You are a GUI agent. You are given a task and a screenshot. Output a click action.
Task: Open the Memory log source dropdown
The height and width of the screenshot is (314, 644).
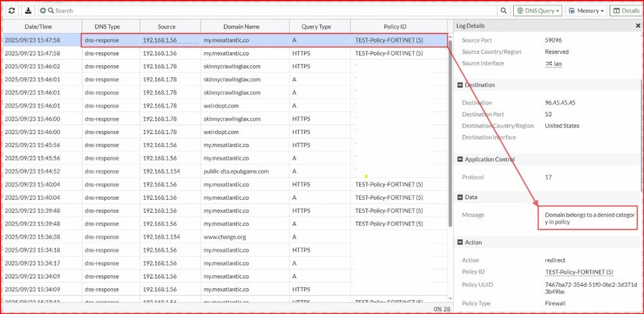point(586,11)
